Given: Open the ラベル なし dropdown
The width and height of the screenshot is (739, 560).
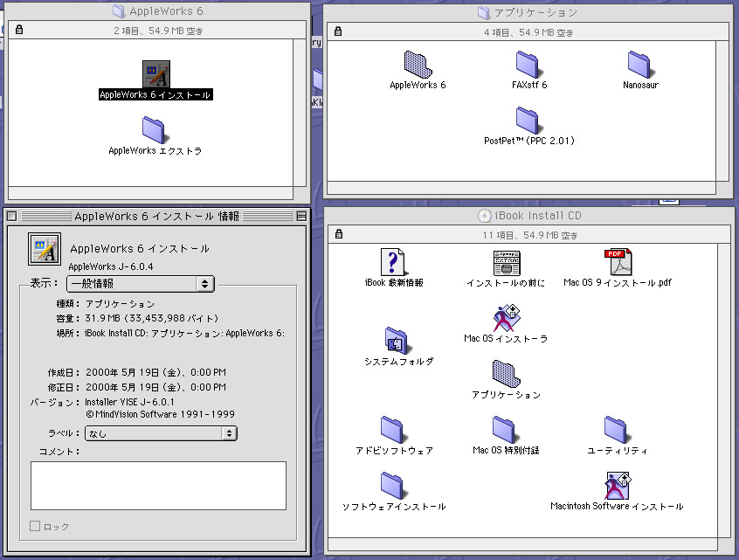Looking at the screenshot, I should (161, 433).
